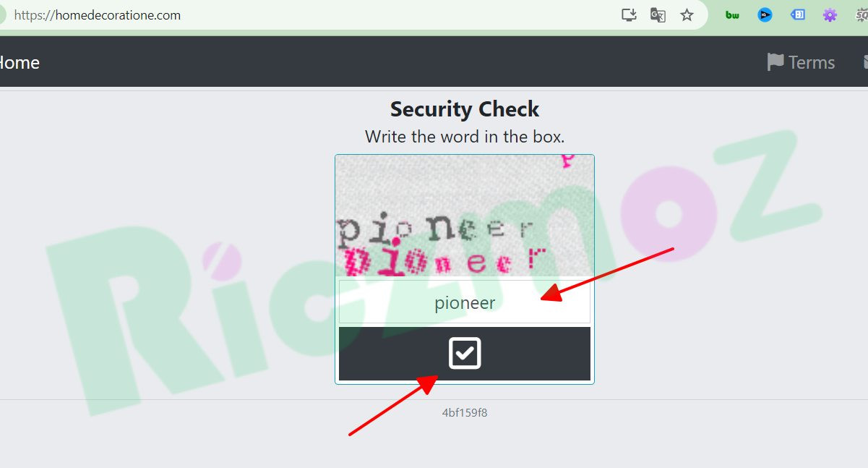Select the homedecoratione.com URL in address bar
The height and width of the screenshot is (468, 868).
pyautogui.click(x=98, y=14)
